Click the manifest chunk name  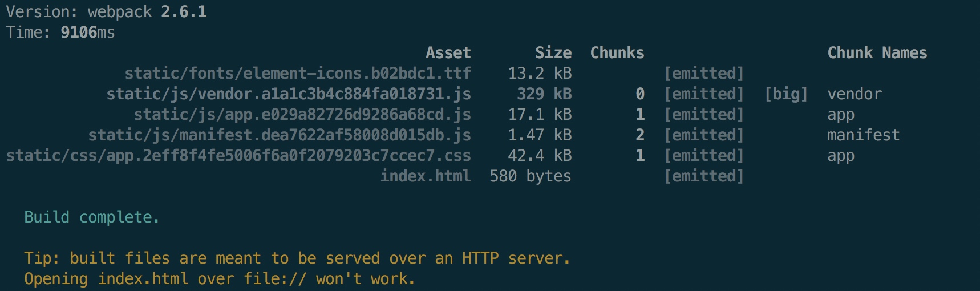coord(864,135)
